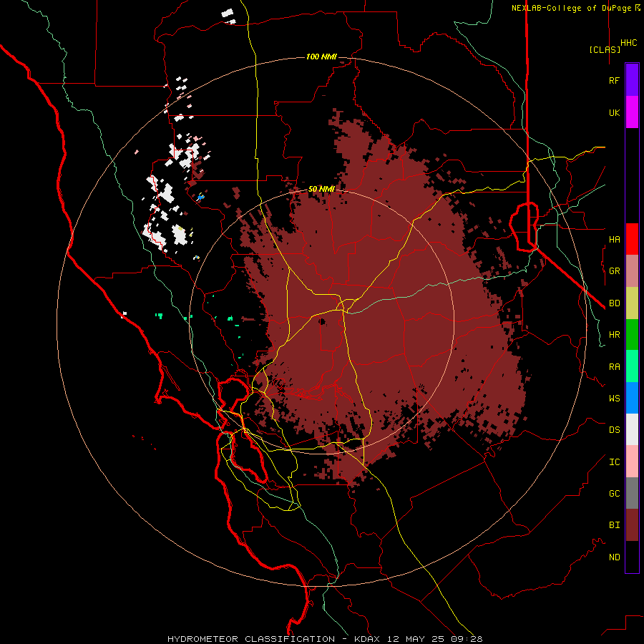Screen dimensions: 644x644
Task: Click the '100 NMI' range ring label
Action: click(x=321, y=57)
